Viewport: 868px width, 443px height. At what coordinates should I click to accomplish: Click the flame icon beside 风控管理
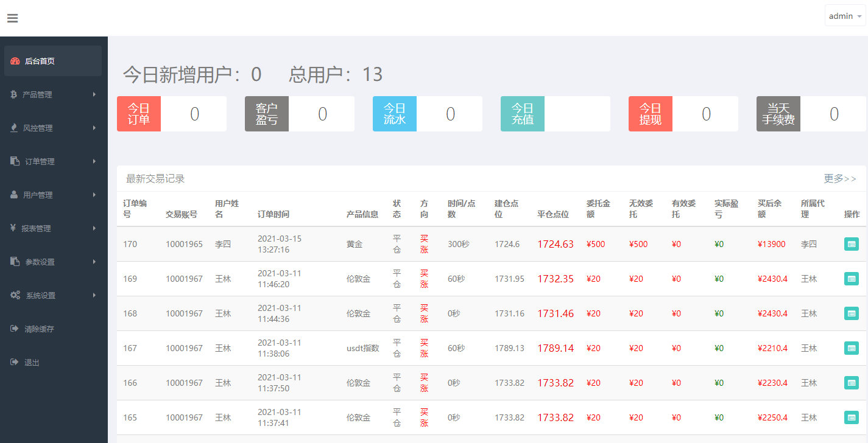pyautogui.click(x=14, y=128)
